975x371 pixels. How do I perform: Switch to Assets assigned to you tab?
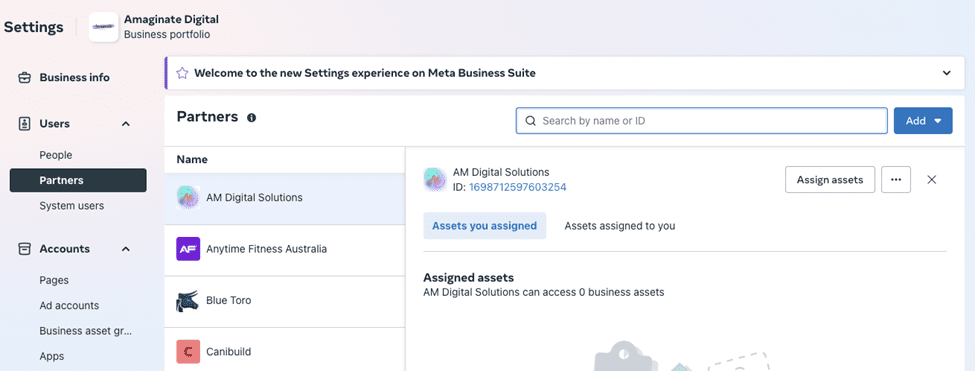pyautogui.click(x=619, y=226)
